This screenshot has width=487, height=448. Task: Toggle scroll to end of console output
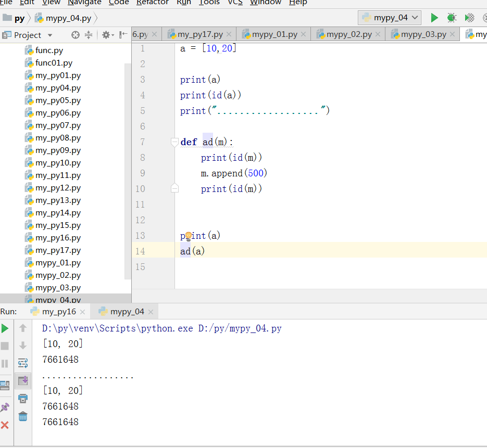(x=23, y=380)
